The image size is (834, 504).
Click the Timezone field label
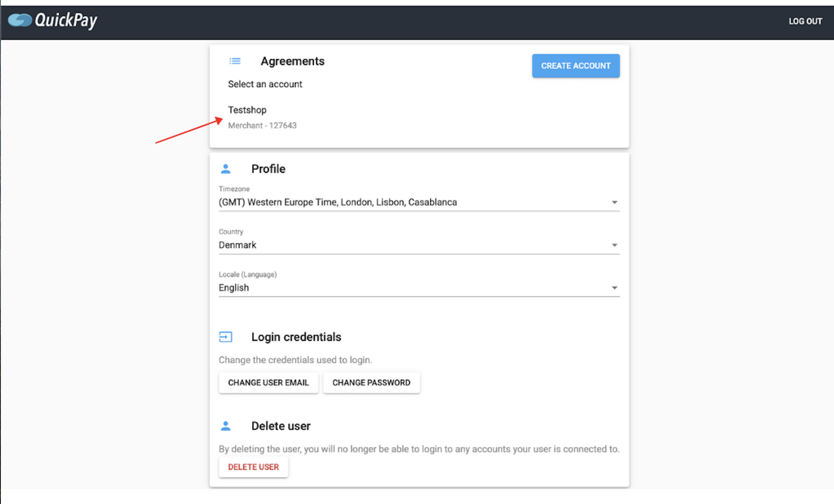[234, 189]
